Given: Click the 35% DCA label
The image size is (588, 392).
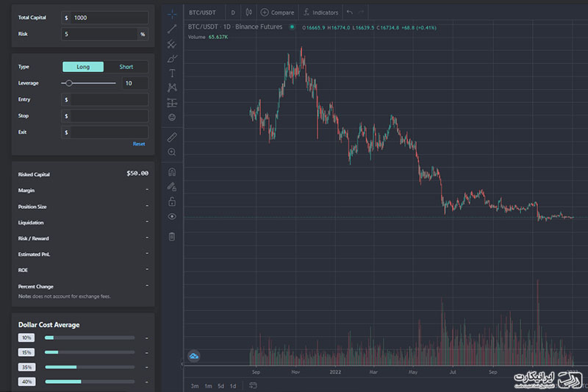Looking at the screenshot, I should (26, 367).
